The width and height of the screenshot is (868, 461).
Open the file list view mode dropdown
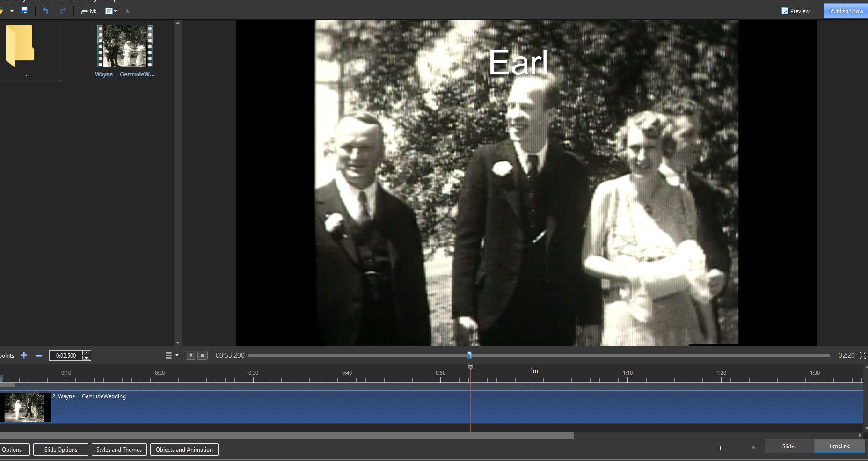click(x=111, y=11)
